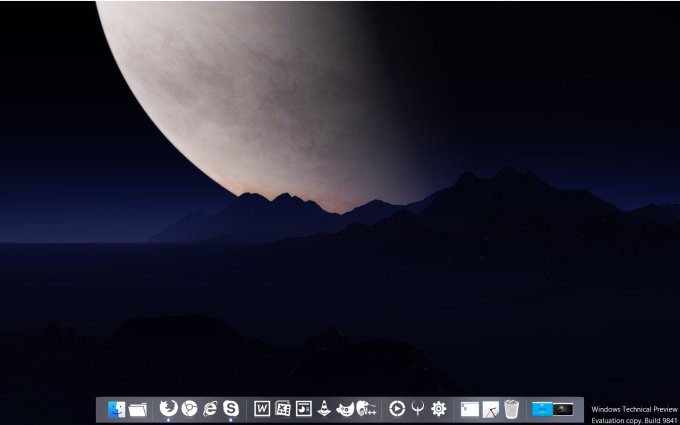Open Internet Explorer from the dock
The image size is (680, 425).
(210, 408)
